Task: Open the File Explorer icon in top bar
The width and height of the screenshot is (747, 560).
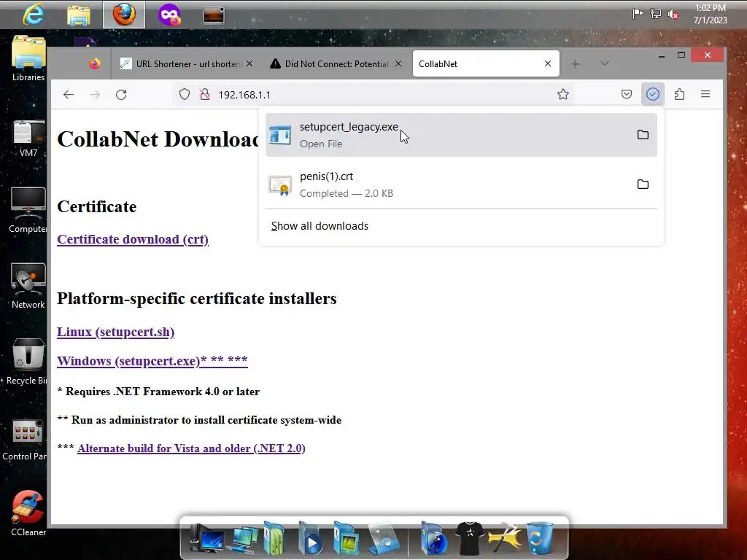Action: click(79, 15)
